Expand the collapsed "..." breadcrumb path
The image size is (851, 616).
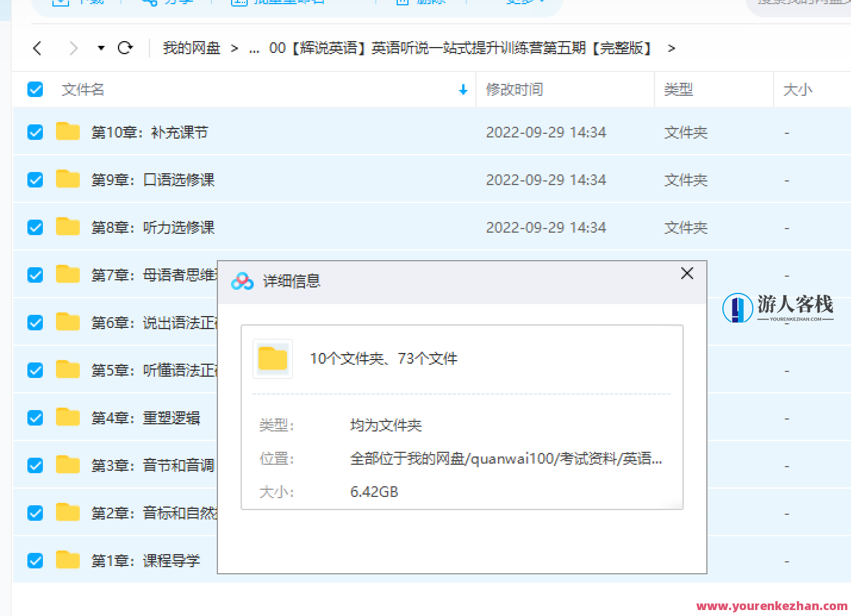coord(254,49)
